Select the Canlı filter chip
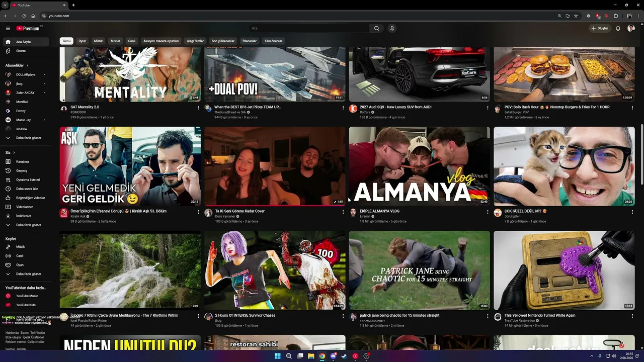The width and height of the screenshot is (644, 362). 132,41
